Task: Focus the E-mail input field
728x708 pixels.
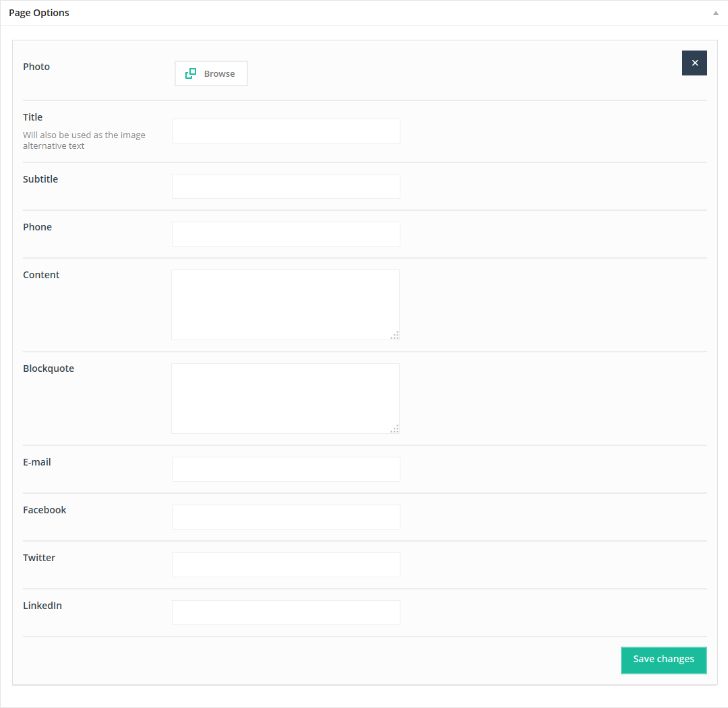Action: (286, 470)
